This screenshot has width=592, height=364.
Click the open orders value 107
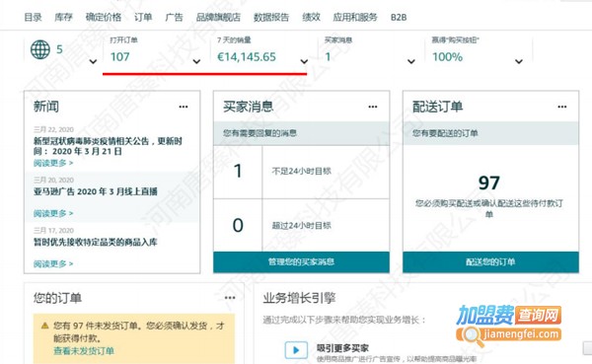click(x=120, y=57)
